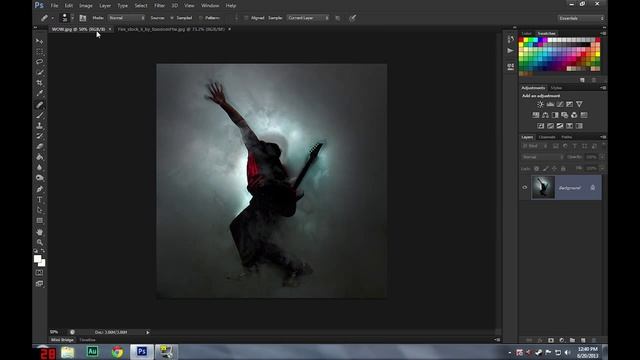Choose the Sampled source option
This screenshot has height=360, width=640.
point(172,18)
